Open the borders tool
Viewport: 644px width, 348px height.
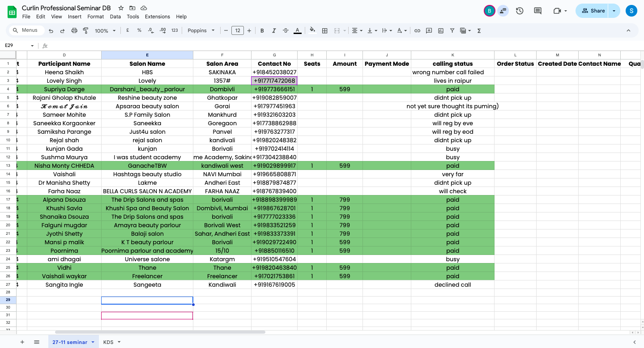click(x=325, y=31)
